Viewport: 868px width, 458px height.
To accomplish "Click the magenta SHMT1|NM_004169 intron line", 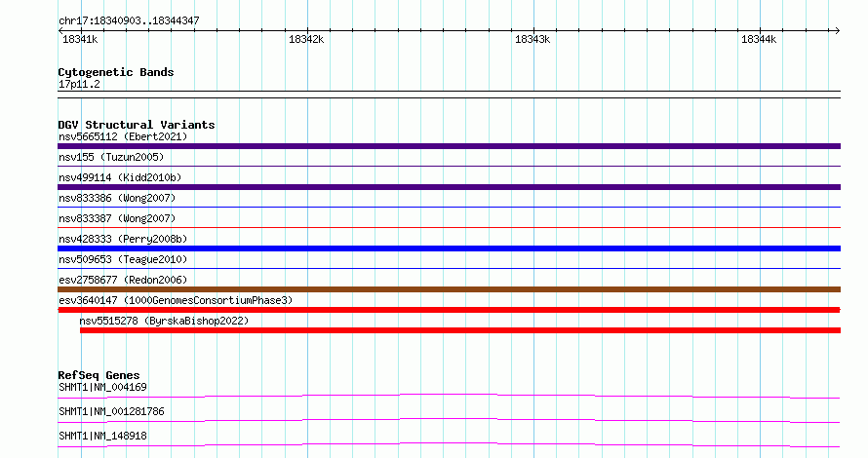I will click(x=449, y=396).
